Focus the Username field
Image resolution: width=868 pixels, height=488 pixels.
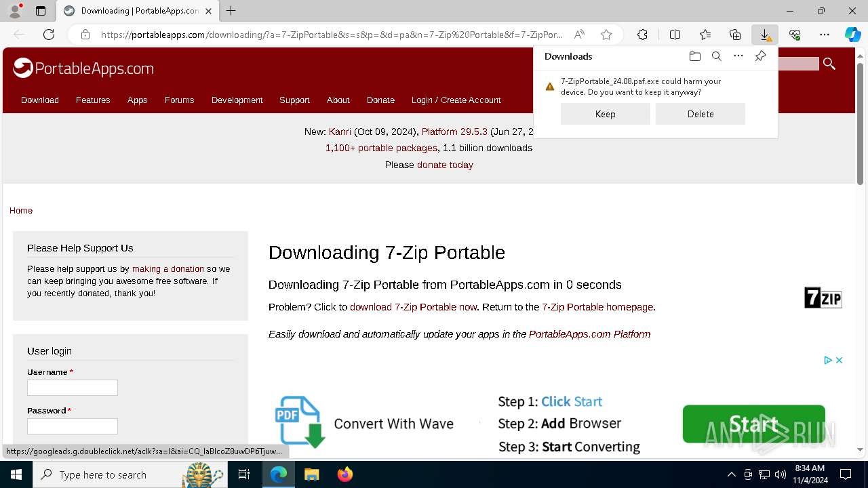point(73,388)
